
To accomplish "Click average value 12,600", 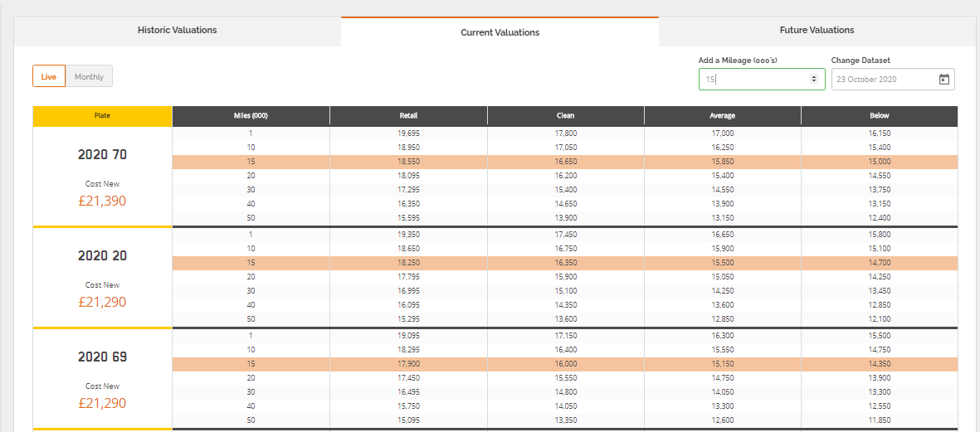I will 723,420.
